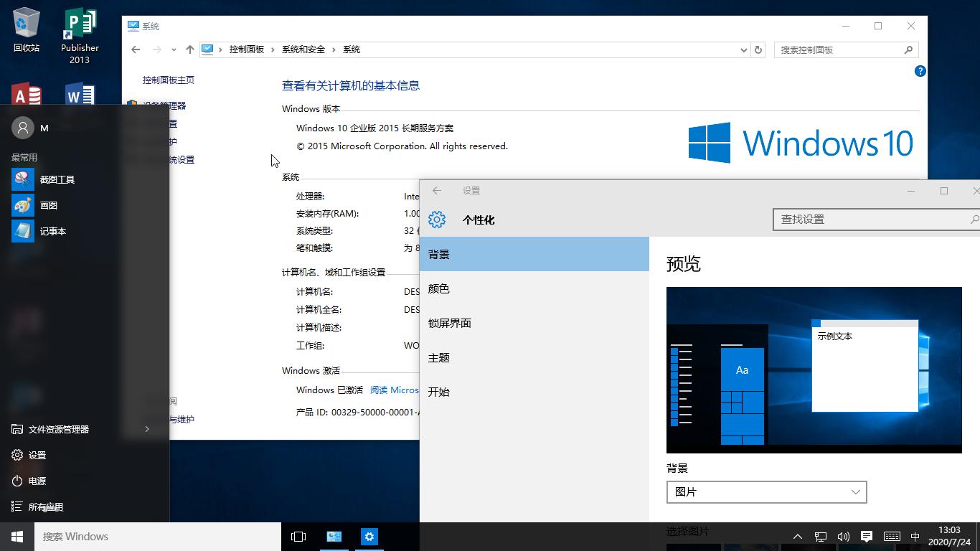Open the background type dropdown showing 图片
This screenshot has width=980, height=551.
(766, 492)
